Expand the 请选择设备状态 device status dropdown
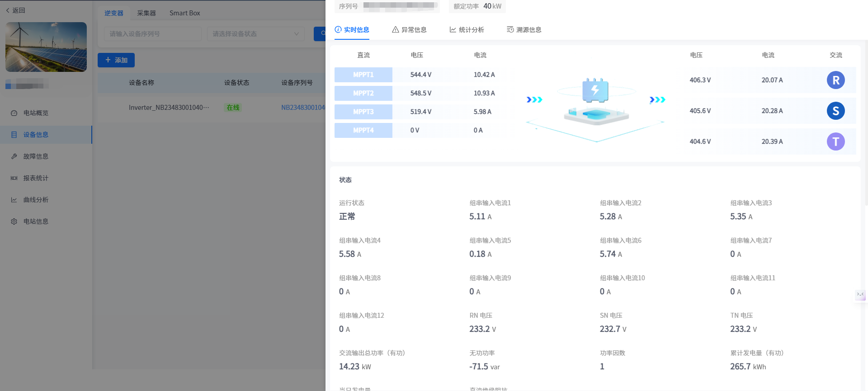Image resolution: width=868 pixels, height=391 pixels. pyautogui.click(x=255, y=34)
